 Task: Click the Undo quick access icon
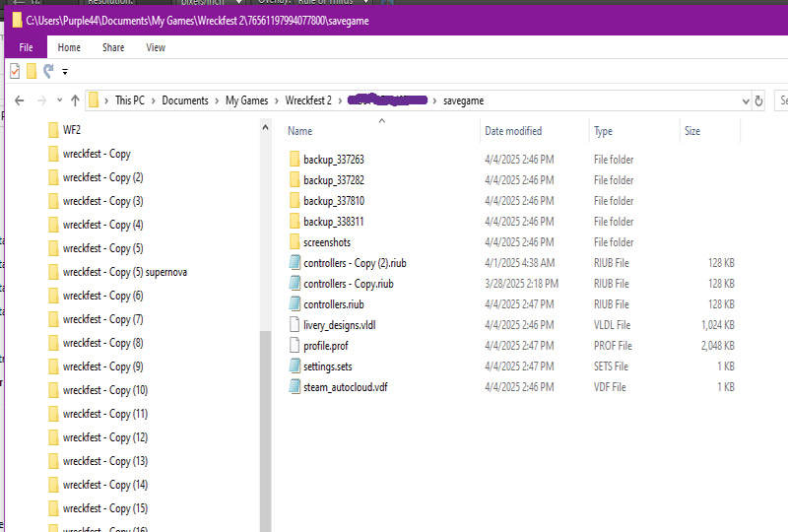pos(48,71)
